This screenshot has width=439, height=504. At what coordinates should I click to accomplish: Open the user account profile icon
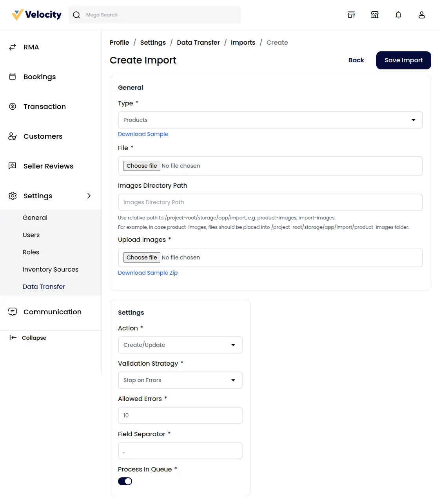point(422,15)
